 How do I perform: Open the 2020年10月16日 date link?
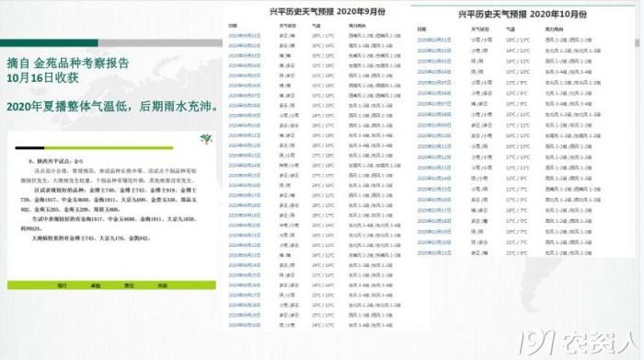click(x=434, y=200)
